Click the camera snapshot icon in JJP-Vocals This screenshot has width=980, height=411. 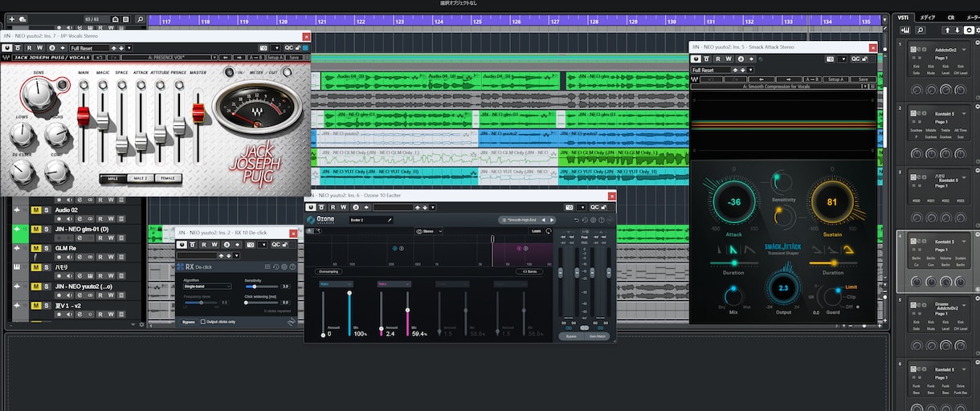(263, 48)
